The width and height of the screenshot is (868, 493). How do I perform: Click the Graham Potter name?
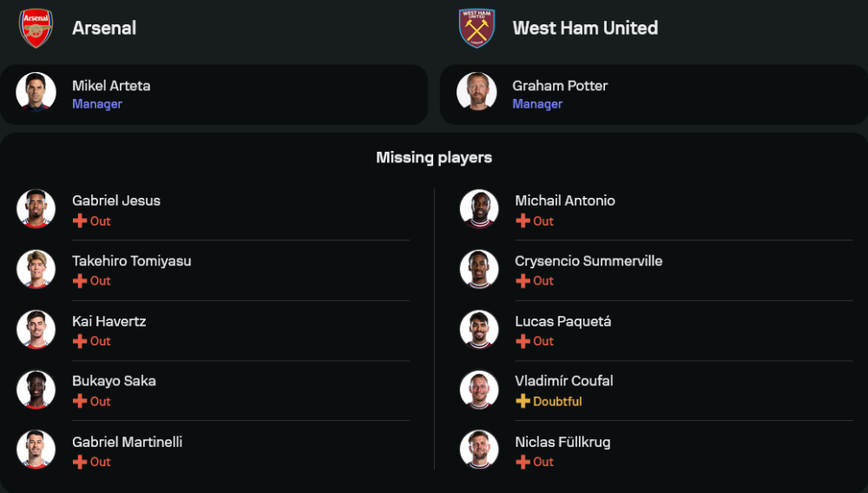pyautogui.click(x=560, y=85)
